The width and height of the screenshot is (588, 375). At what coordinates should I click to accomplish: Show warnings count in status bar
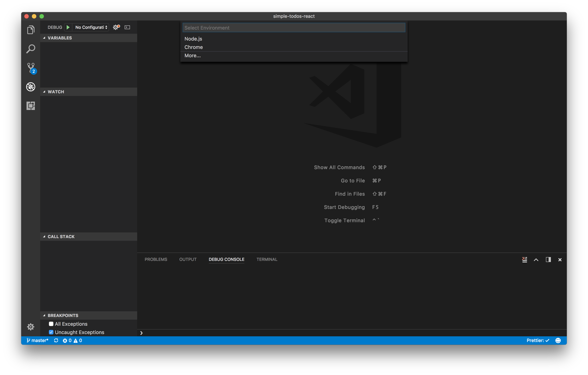tap(78, 340)
